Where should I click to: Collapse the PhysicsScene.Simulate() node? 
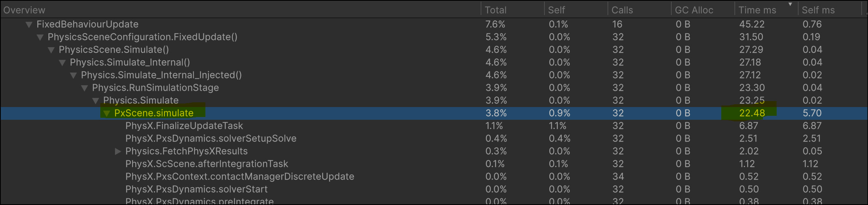(51, 50)
